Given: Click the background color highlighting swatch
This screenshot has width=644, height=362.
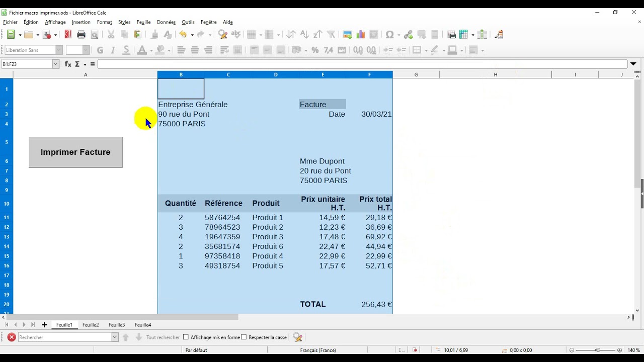Looking at the screenshot, I should (x=160, y=50).
